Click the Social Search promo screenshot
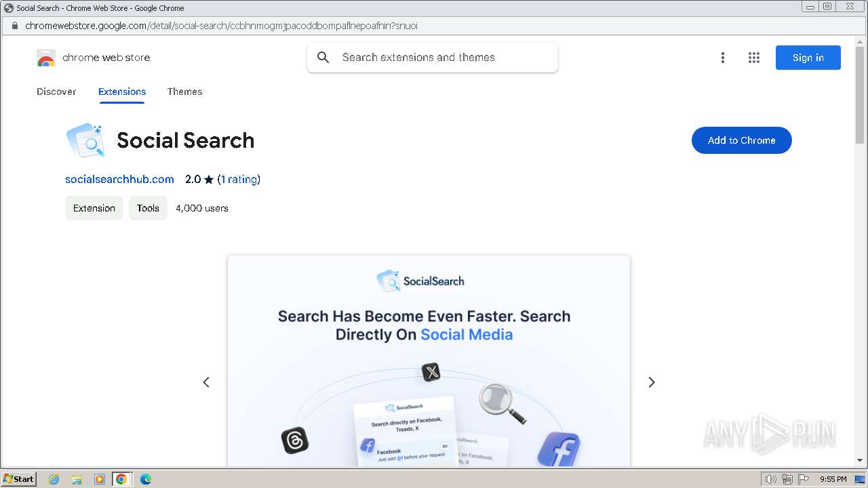868x488 pixels. [x=429, y=361]
